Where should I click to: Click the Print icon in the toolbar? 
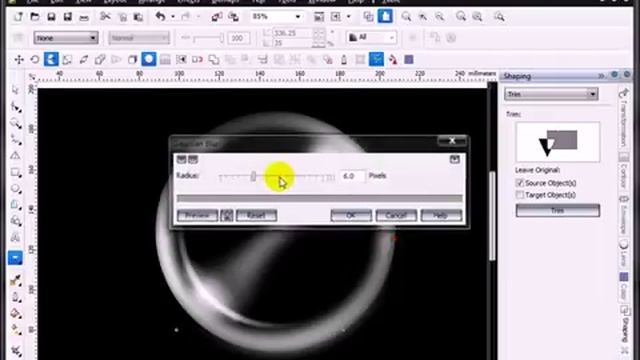point(84,17)
